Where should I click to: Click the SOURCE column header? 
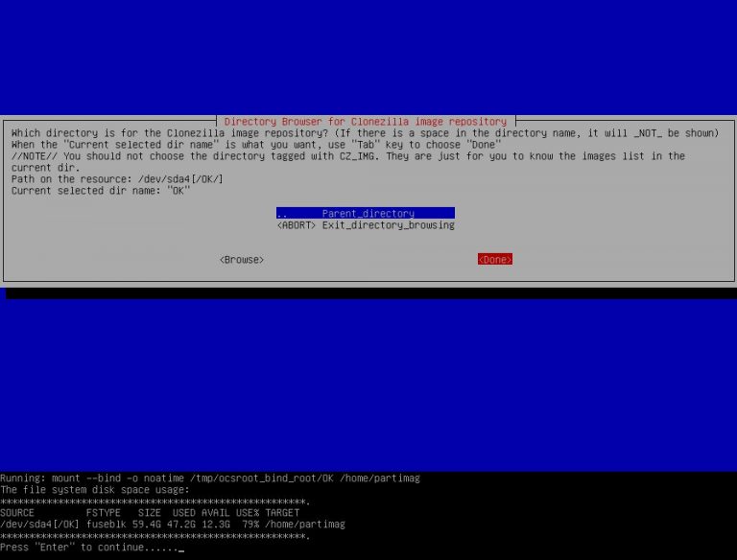pyautogui.click(x=17, y=513)
